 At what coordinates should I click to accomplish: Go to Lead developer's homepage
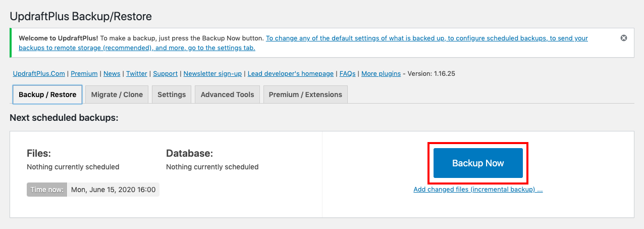(290, 73)
